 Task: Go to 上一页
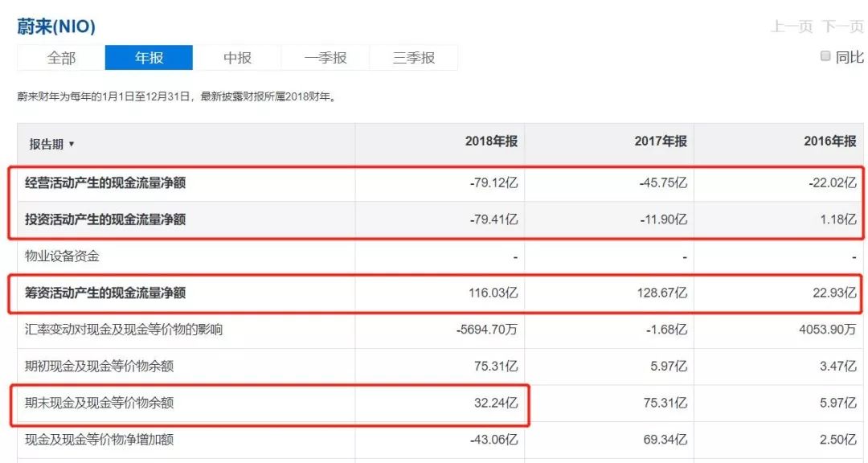[792, 26]
